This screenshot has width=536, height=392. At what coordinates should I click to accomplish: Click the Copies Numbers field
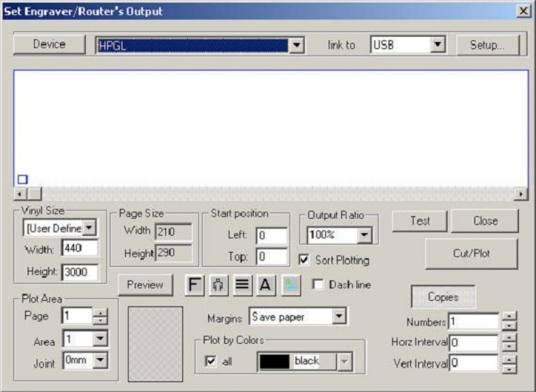pos(474,321)
